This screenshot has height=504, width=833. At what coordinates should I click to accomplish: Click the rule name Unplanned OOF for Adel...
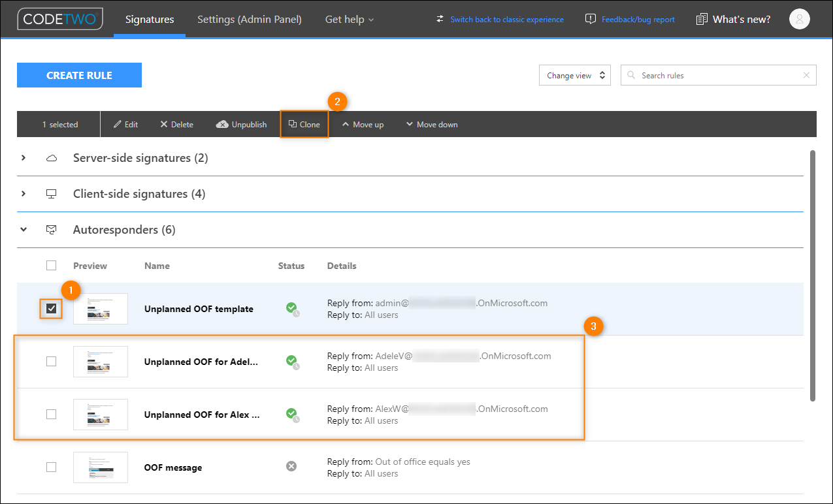coord(201,362)
